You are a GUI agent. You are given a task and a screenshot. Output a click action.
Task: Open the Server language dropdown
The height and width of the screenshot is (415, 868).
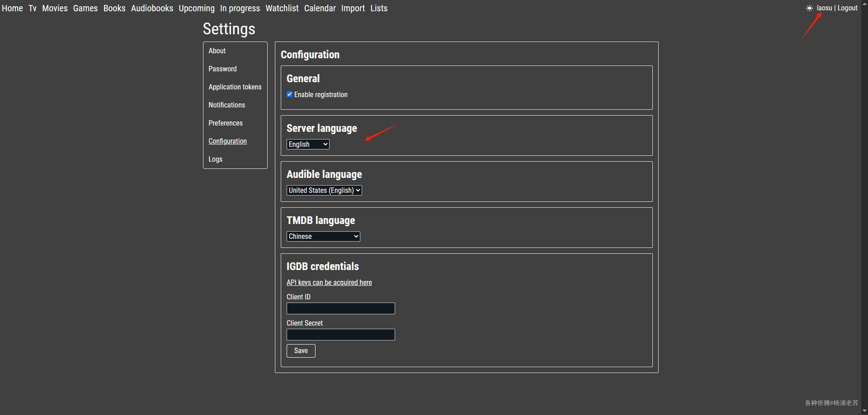point(308,144)
